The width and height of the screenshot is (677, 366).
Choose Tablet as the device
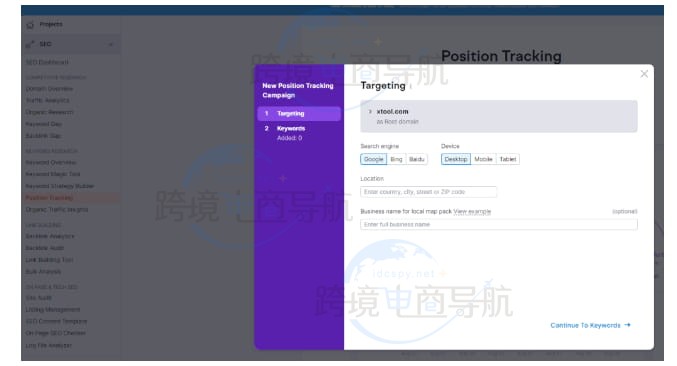[508, 159]
